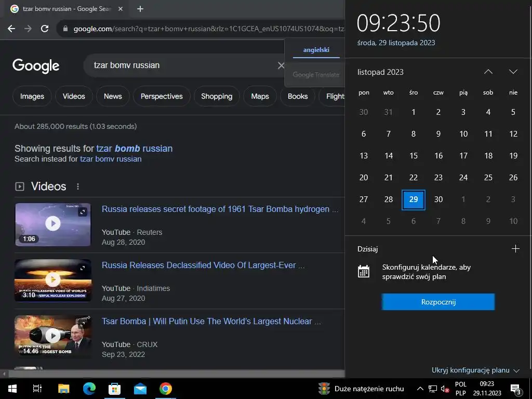Viewport: 532px width, 399px height.
Task: Open the notification center icon
Action: tap(516, 389)
